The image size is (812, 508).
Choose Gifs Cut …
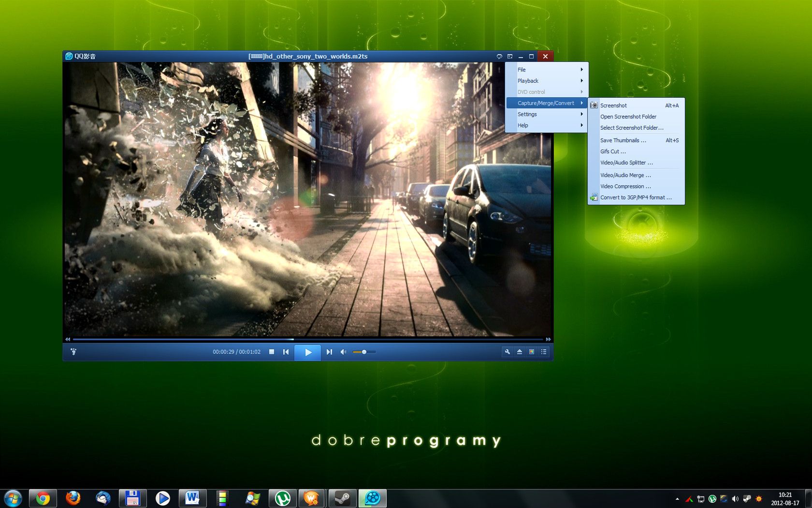[636, 151]
